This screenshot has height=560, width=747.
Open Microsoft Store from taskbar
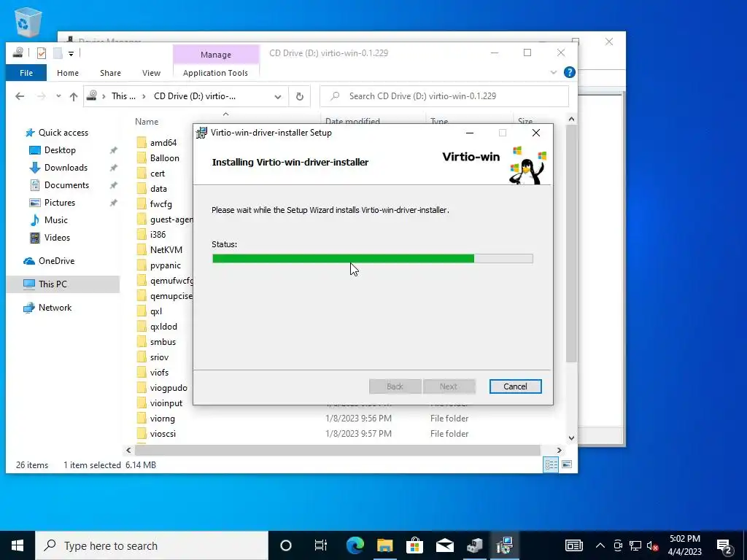(414, 545)
